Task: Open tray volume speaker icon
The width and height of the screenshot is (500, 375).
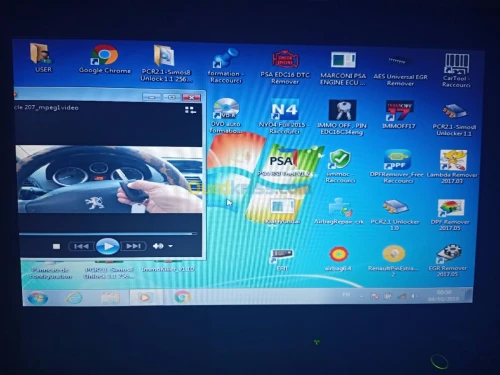Action: click(x=414, y=296)
